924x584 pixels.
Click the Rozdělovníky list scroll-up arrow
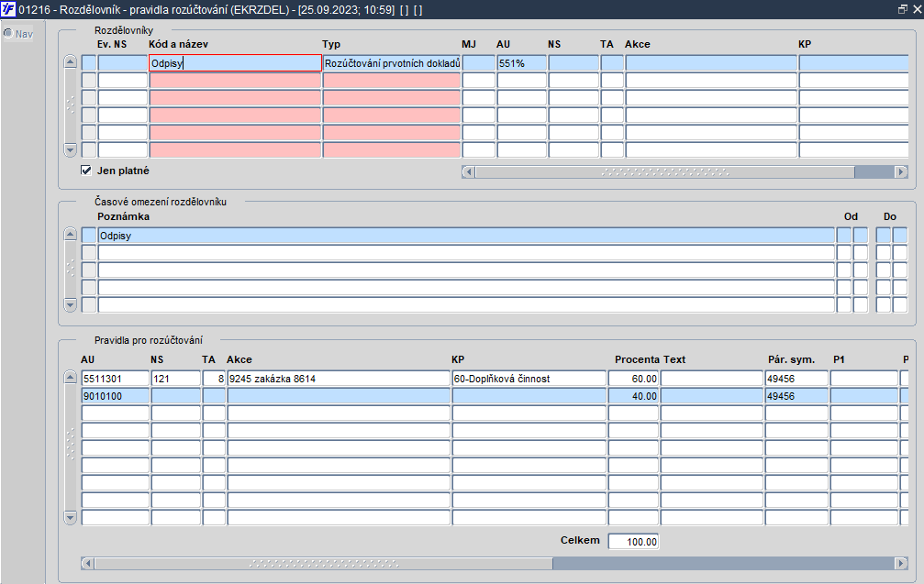[70, 61]
